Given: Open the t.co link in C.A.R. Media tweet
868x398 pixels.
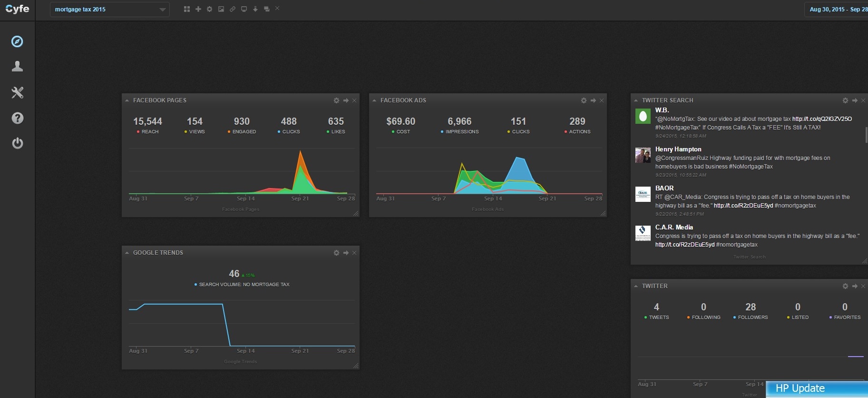Looking at the screenshot, I should point(685,245).
